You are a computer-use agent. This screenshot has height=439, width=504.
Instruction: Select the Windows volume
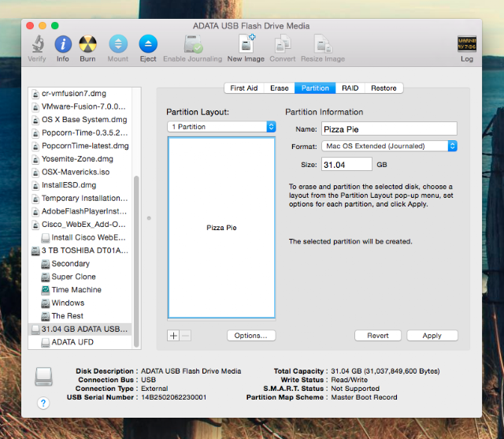pyautogui.click(x=80, y=303)
